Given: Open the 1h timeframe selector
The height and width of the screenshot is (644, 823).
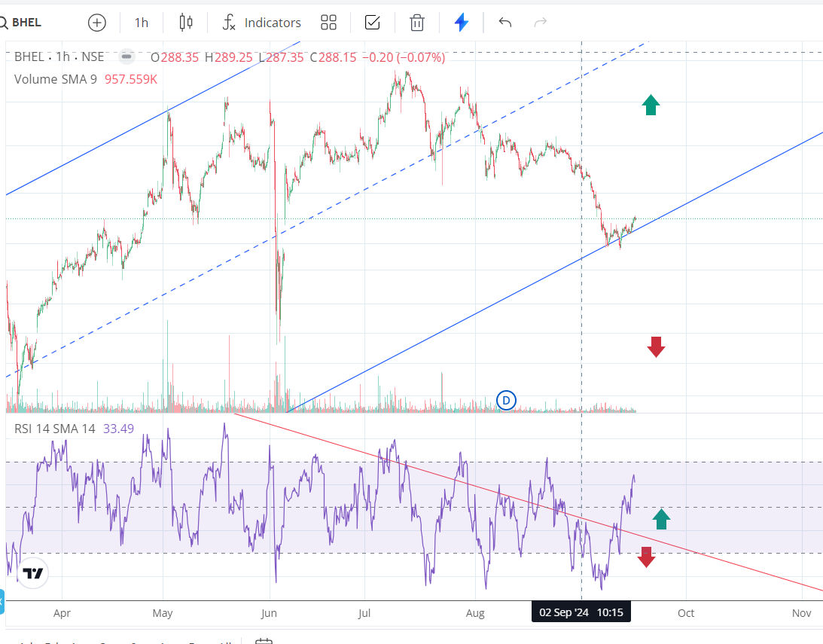Looking at the screenshot, I should tap(142, 23).
